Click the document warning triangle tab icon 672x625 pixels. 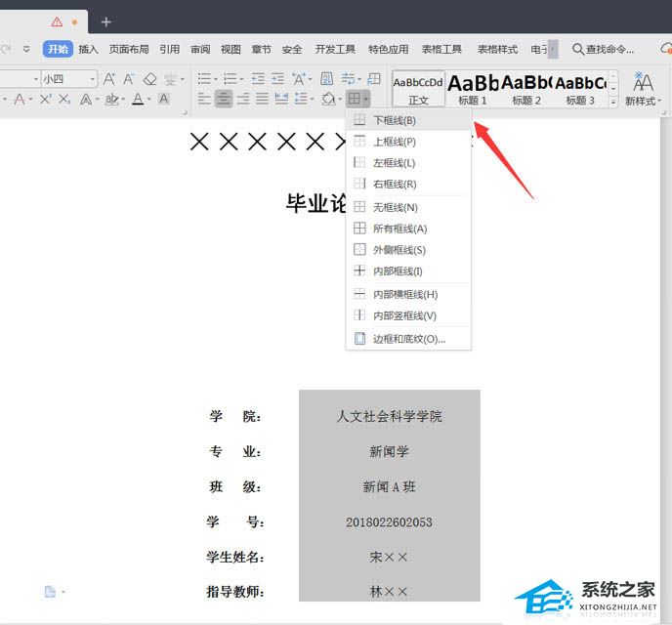coord(57,21)
